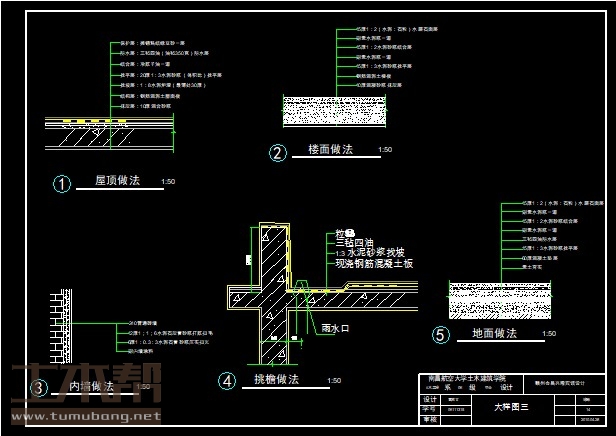Select the 屋顶做法 title text
Image resolution: width=616 pixels, height=436 pixels.
click(x=117, y=181)
